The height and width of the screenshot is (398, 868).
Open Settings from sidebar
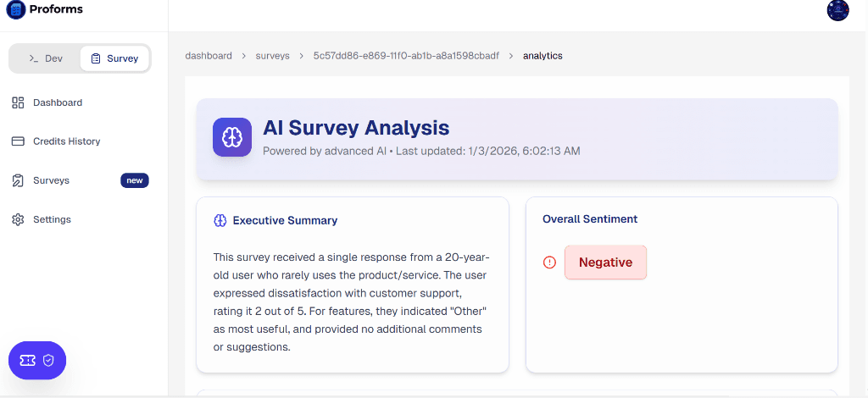[x=52, y=219]
